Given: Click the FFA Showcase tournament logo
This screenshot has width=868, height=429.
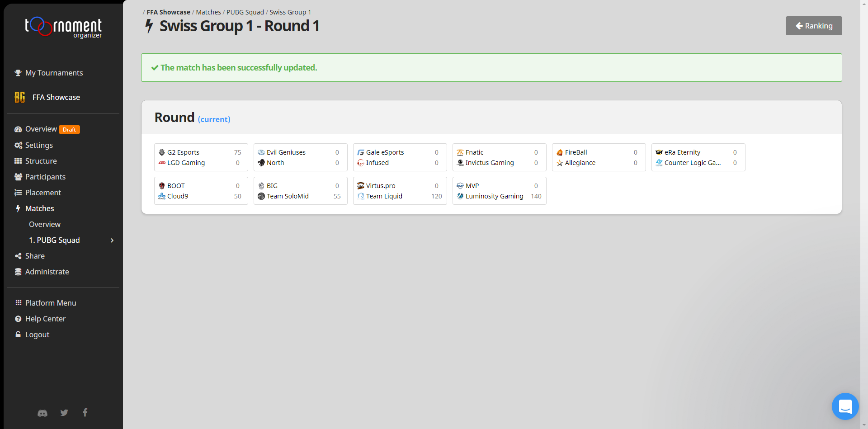Looking at the screenshot, I should [20, 97].
